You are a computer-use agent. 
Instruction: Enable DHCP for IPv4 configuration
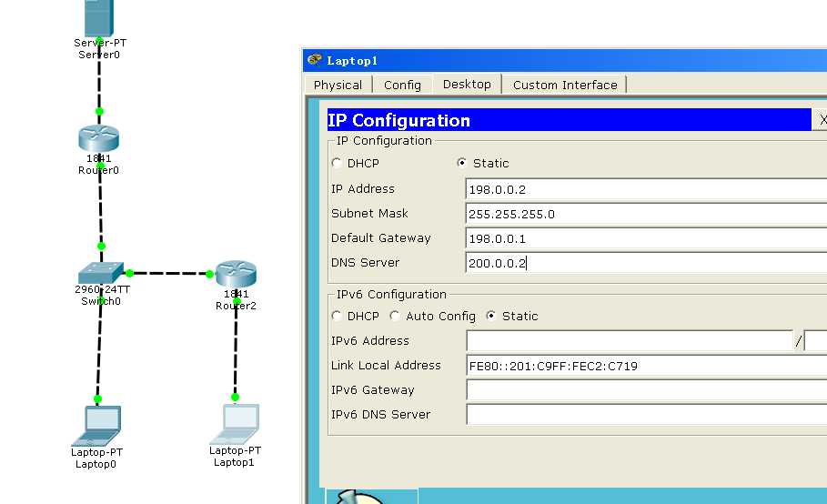[337, 163]
